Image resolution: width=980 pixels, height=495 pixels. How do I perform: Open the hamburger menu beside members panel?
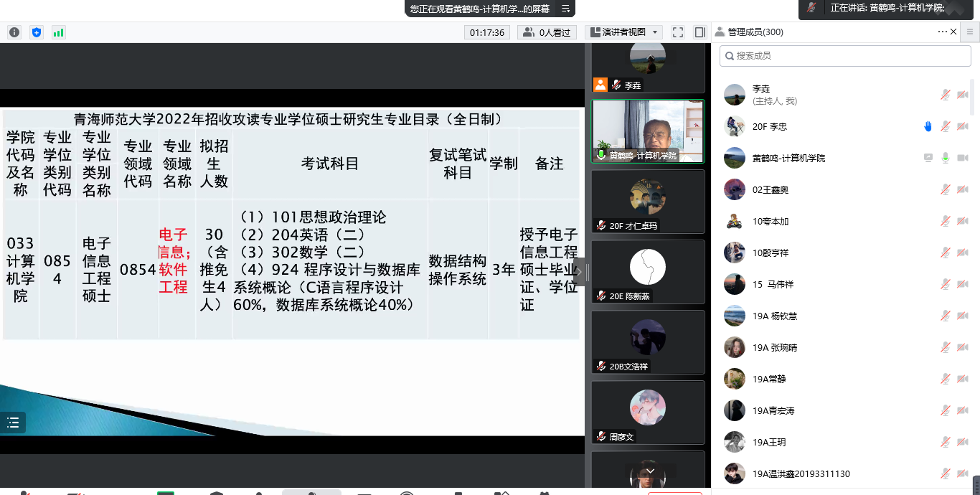[x=970, y=32]
